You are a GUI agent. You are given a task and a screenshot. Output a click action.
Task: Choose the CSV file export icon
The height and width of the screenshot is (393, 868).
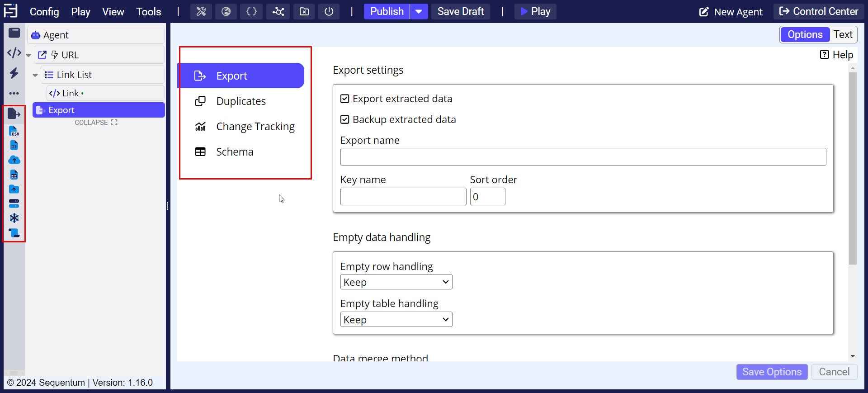tap(14, 131)
